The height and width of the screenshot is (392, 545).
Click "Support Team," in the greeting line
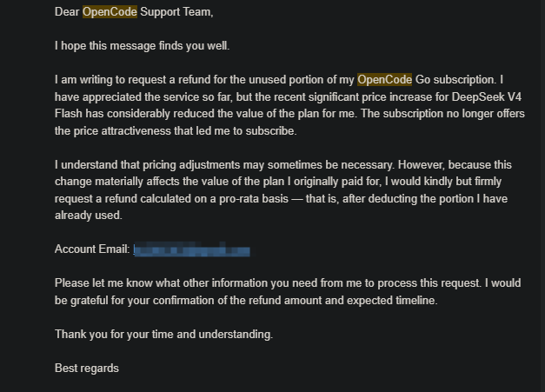pyautogui.click(x=176, y=12)
